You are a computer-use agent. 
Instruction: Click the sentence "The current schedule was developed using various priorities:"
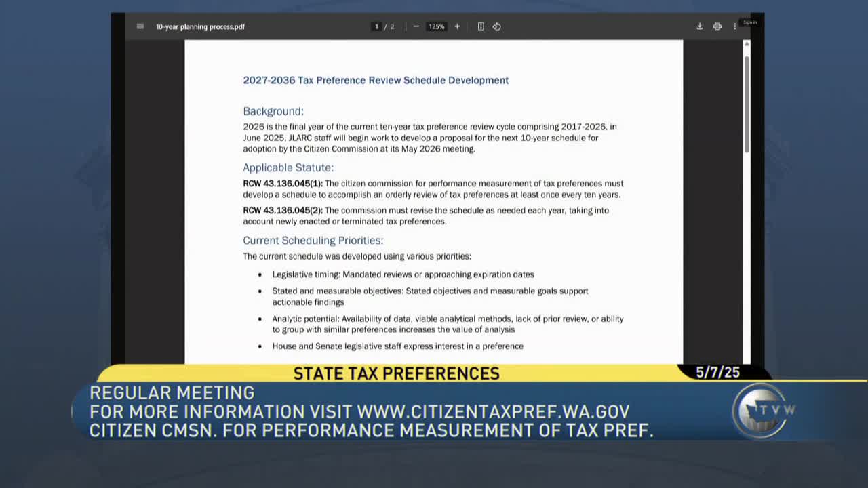point(357,256)
